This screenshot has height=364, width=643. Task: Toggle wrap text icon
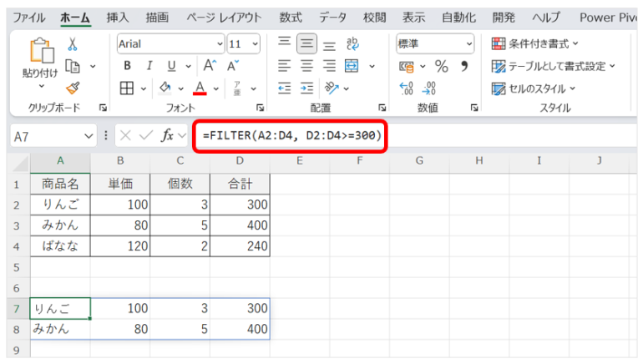pyautogui.click(x=352, y=43)
